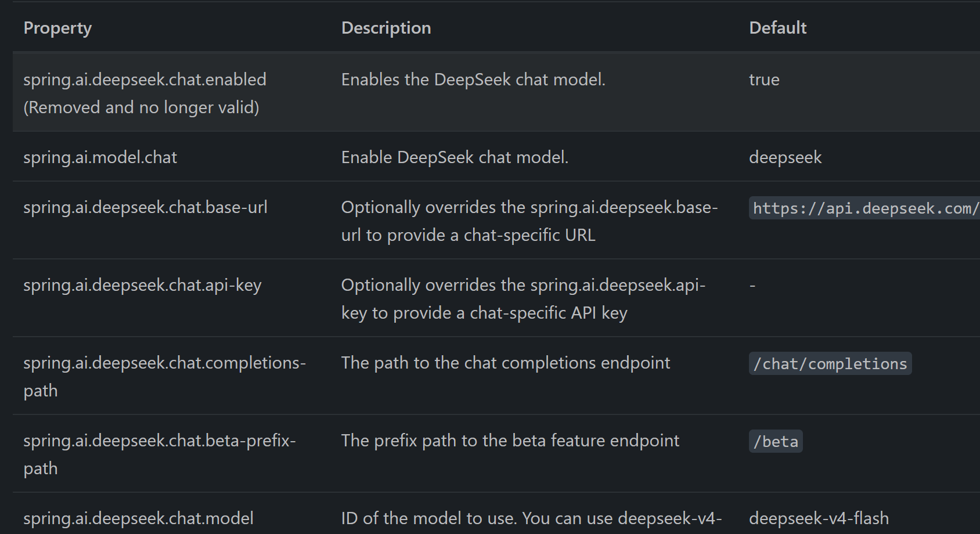Click the spring.ai.deepseek.chat.base-url property text
The height and width of the screenshot is (534, 980).
tap(145, 207)
